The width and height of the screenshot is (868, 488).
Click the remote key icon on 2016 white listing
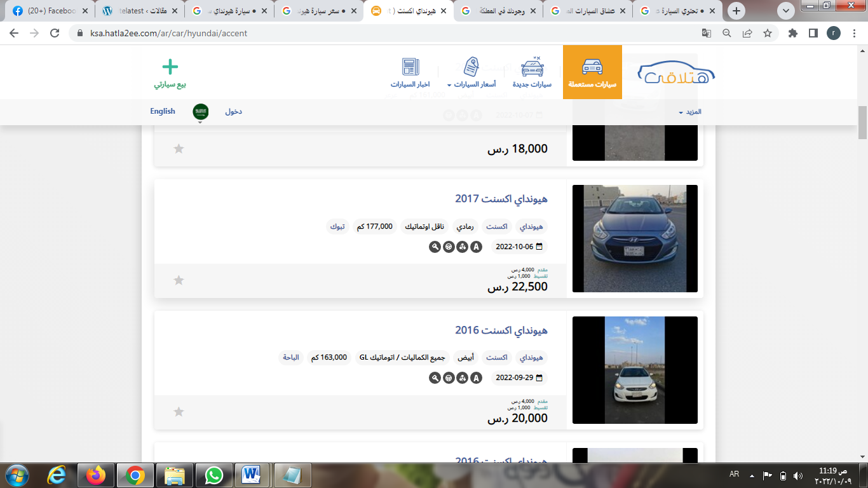[435, 378]
